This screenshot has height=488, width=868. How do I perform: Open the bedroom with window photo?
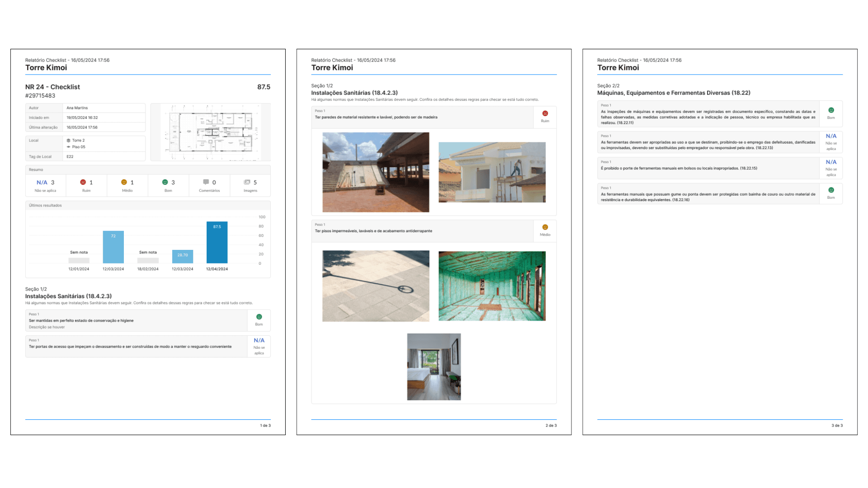coord(434,367)
